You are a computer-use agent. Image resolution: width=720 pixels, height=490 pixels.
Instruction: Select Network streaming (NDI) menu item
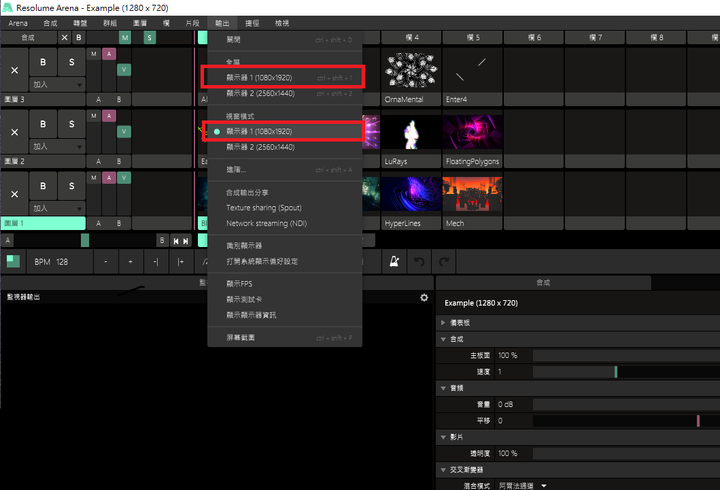285,223
